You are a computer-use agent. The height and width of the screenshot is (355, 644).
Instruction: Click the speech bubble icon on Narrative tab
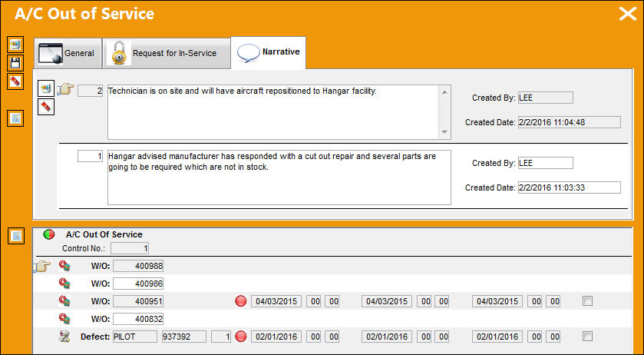(x=249, y=53)
